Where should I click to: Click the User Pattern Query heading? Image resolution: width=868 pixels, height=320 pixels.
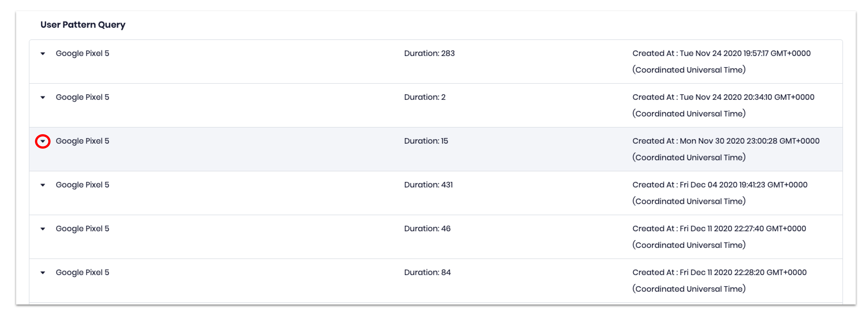[x=83, y=25]
